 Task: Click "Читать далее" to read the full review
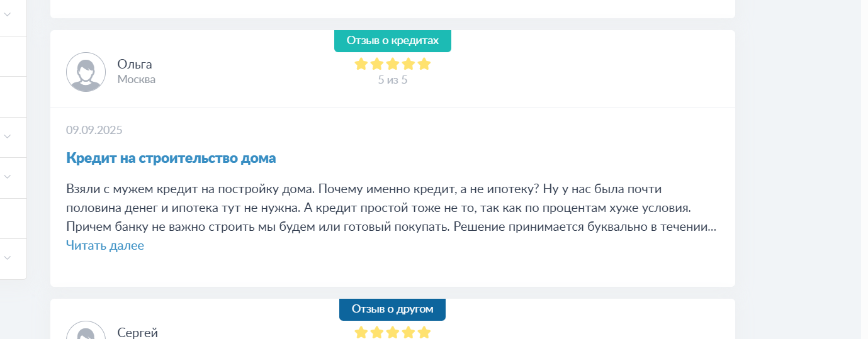pos(105,245)
